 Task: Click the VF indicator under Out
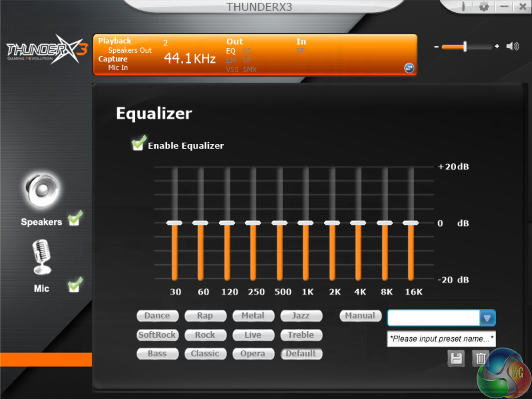coord(247,60)
